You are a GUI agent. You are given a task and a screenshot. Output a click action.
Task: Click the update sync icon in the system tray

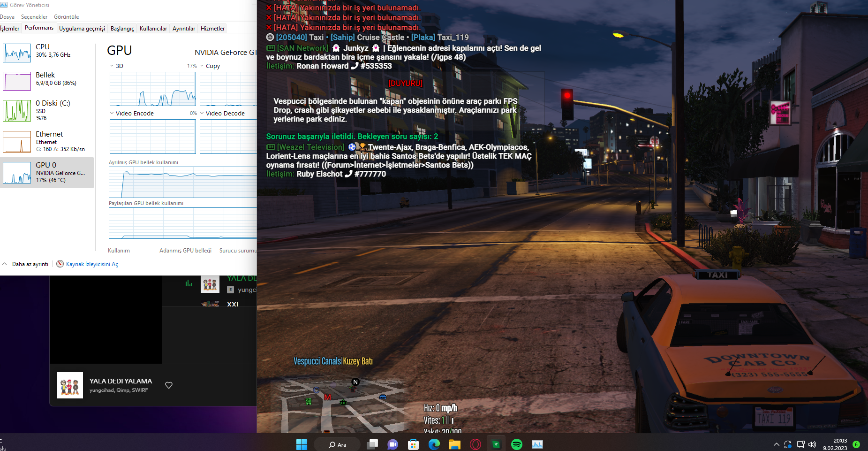pyautogui.click(x=788, y=444)
